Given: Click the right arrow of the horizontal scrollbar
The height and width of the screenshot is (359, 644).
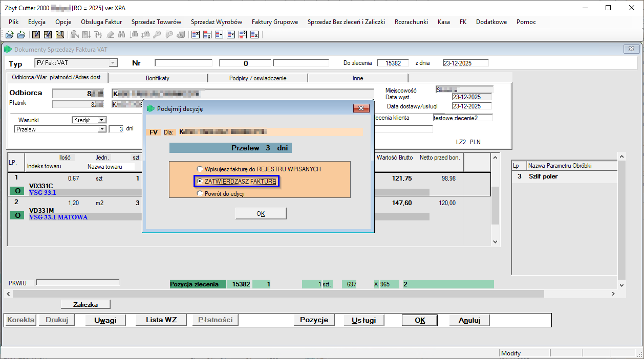Looking at the screenshot, I should (614, 294).
